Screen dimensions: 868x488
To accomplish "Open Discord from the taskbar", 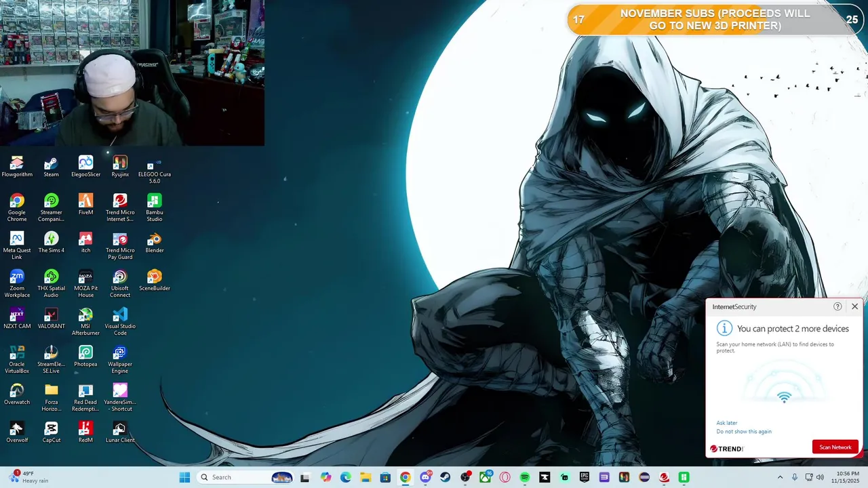I will click(x=425, y=477).
